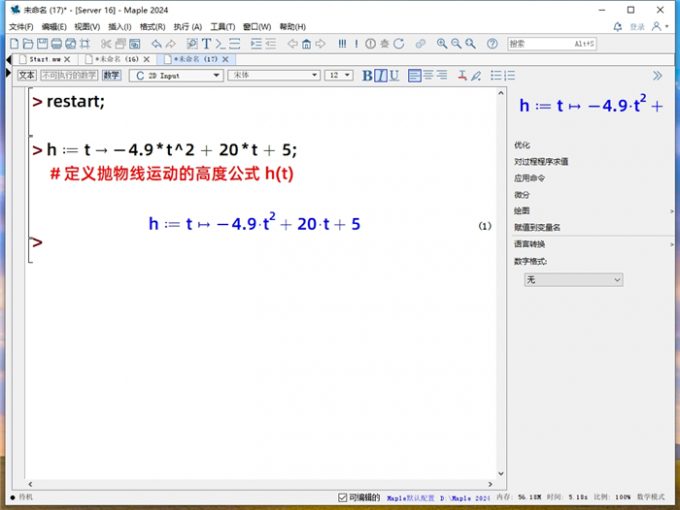Click the undo arrow icon
The width and height of the screenshot is (680, 510).
(156, 44)
